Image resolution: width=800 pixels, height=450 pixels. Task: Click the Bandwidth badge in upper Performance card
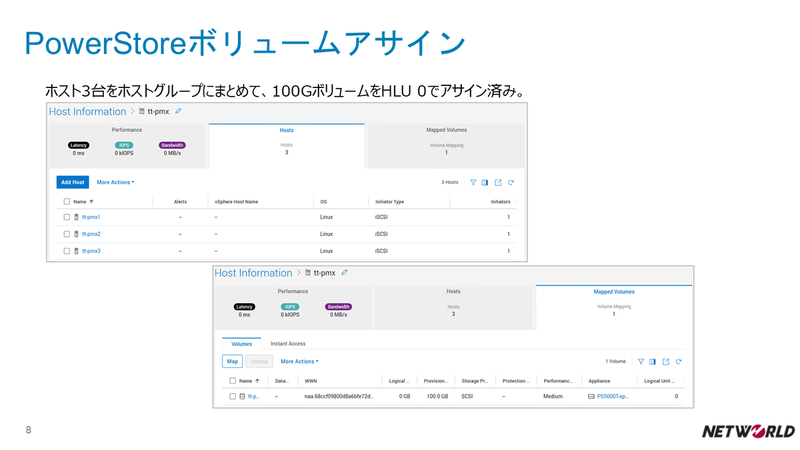(172, 145)
